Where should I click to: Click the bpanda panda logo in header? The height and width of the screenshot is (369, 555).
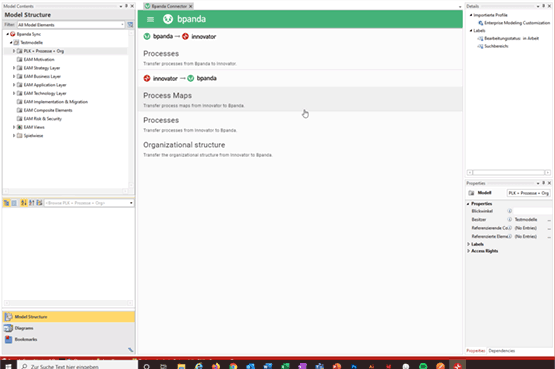[x=168, y=19]
